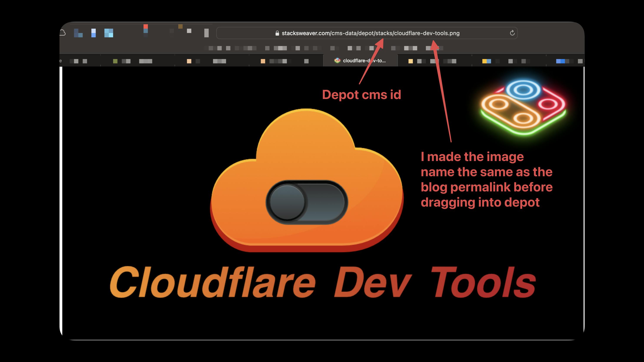
Task: Reload the page with the refresh icon
Action: (x=512, y=33)
